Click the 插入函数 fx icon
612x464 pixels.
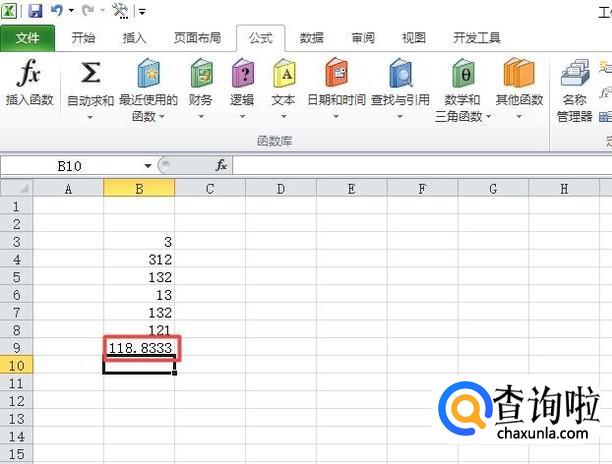[29, 73]
